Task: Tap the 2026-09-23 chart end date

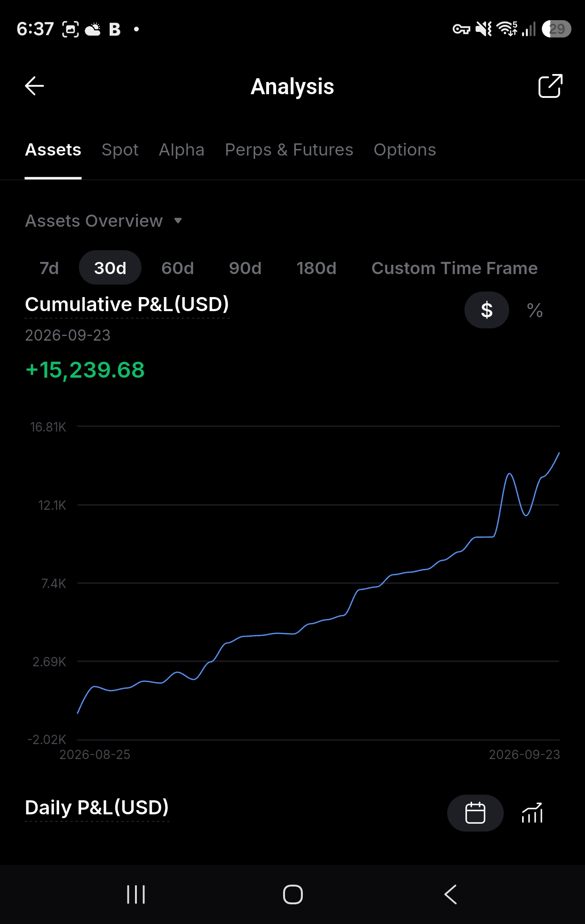Action: (x=525, y=754)
